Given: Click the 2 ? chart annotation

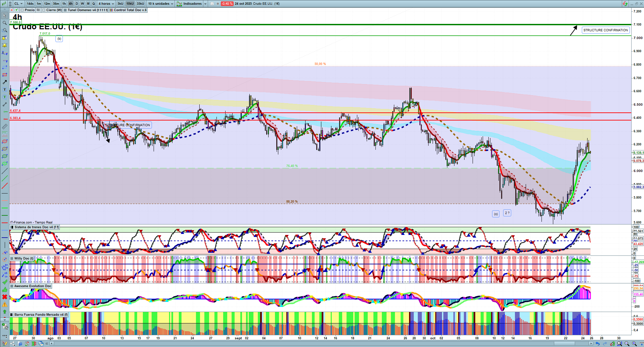Looking at the screenshot, I should click(x=507, y=213).
